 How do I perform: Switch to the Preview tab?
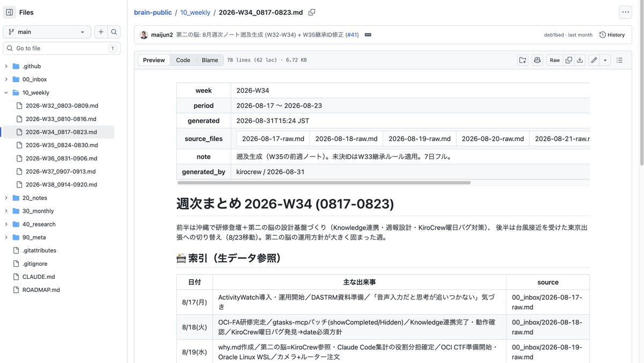pyautogui.click(x=154, y=60)
